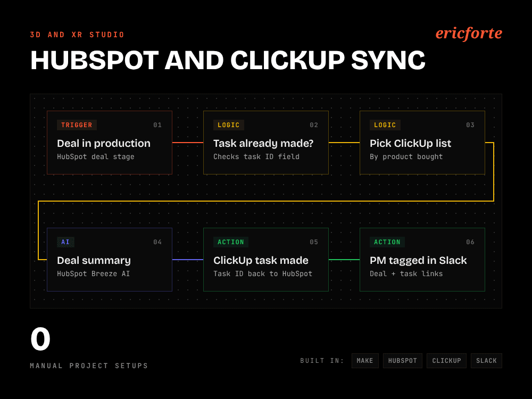Click Task ID back to HubSpot text
Screen dimensions: 532x399
click(x=263, y=273)
